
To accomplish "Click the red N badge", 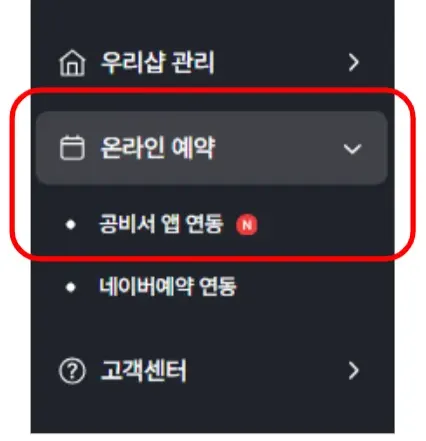I will pyautogui.click(x=247, y=225).
